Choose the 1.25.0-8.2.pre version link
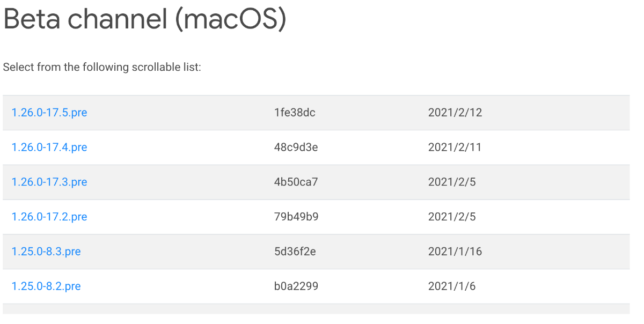Screen dimensions: 644x324 pos(46,286)
